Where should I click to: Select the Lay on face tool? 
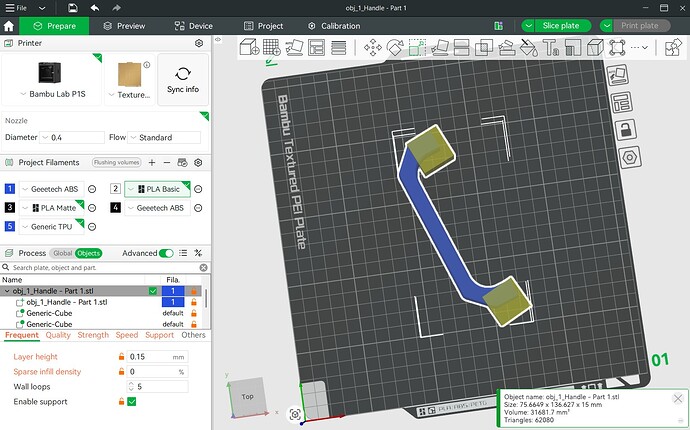(439, 47)
